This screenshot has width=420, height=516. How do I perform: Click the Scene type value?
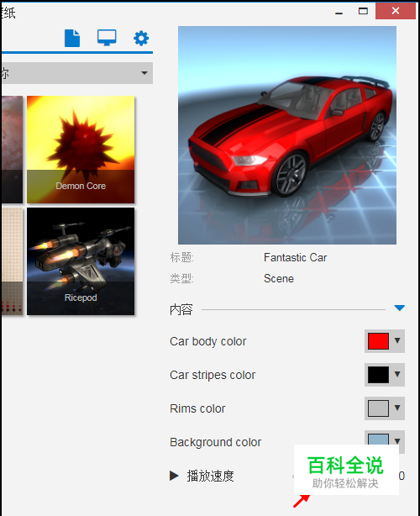(279, 279)
